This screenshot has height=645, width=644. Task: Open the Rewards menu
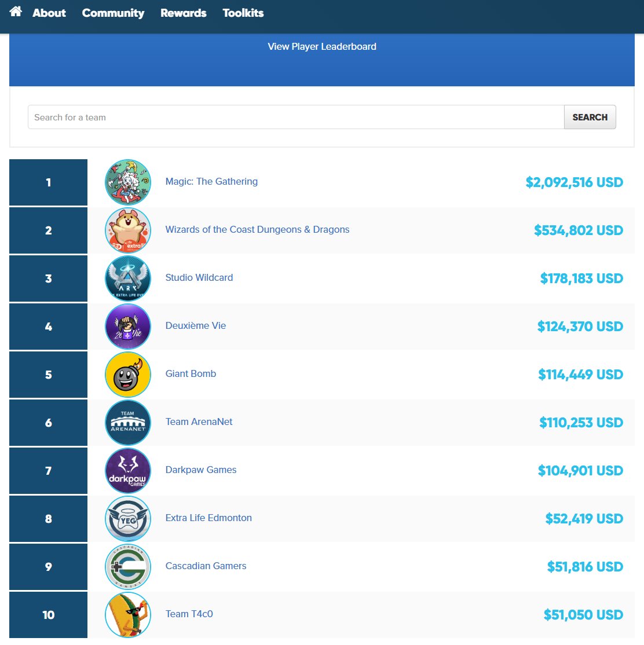(184, 13)
